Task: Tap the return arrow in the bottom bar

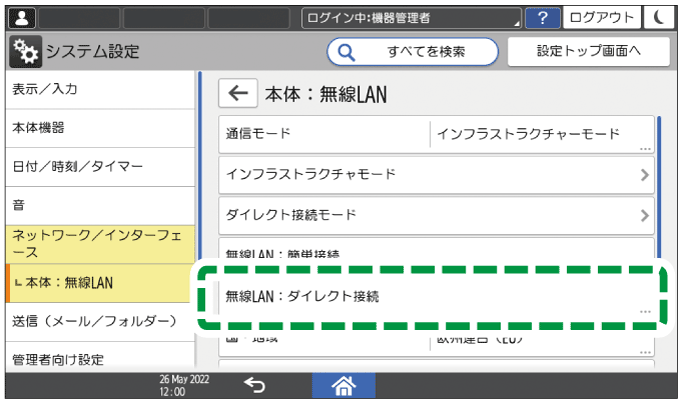Action: coord(254,385)
